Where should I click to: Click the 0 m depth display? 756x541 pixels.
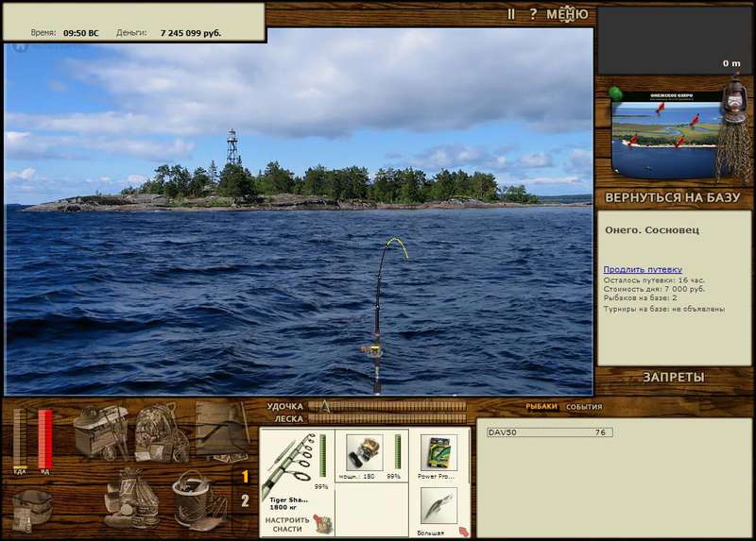pos(730,63)
